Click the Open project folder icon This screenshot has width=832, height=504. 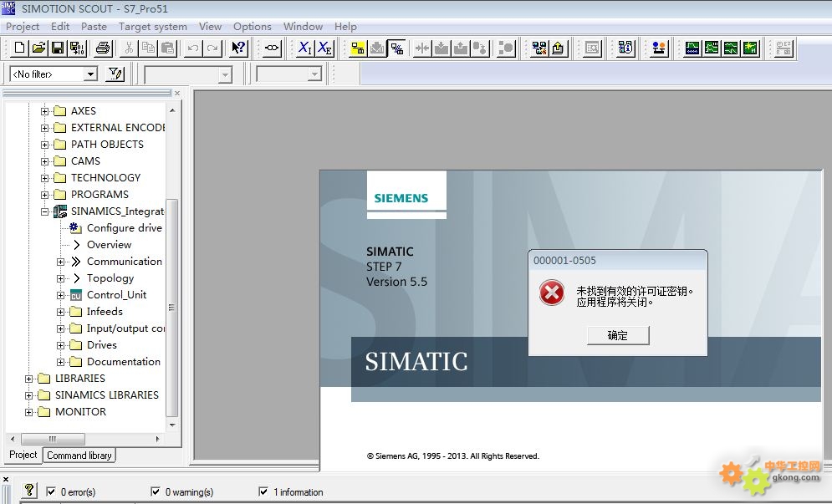(38, 48)
